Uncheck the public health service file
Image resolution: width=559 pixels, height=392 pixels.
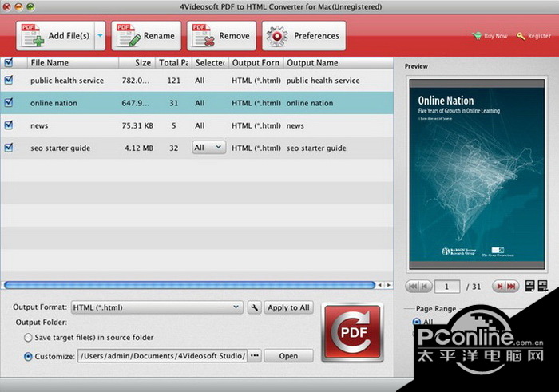[9, 80]
